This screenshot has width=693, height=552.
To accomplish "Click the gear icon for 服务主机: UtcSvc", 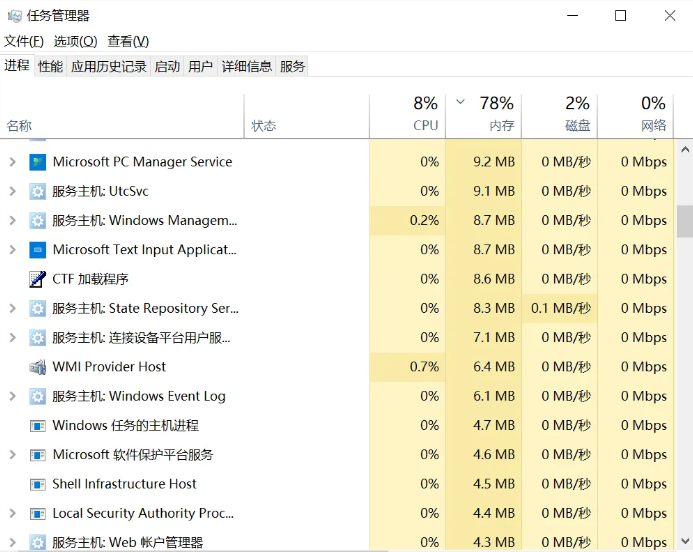I will tap(38, 191).
